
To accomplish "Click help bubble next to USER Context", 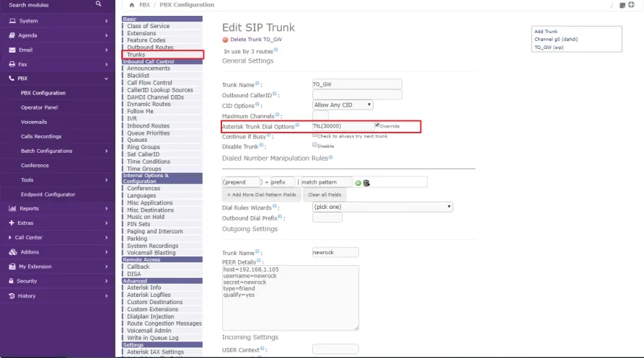I will 262,349.
